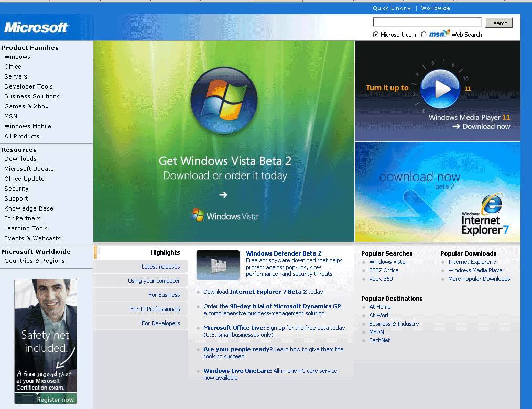Screen dimensions: 532x409
Task: Open MSN in the sidebar
Action: coord(11,116)
